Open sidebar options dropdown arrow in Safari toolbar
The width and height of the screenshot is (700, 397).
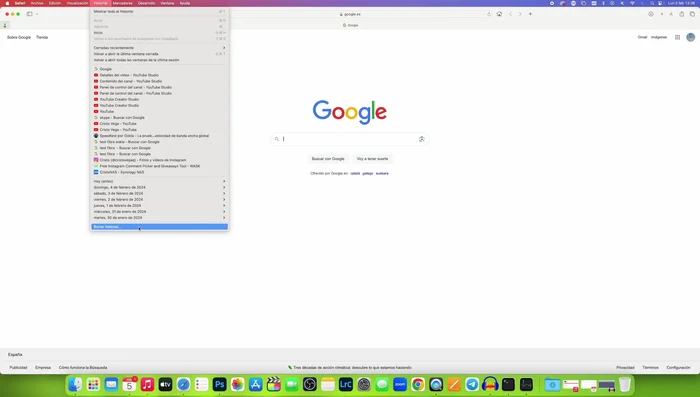pos(37,14)
